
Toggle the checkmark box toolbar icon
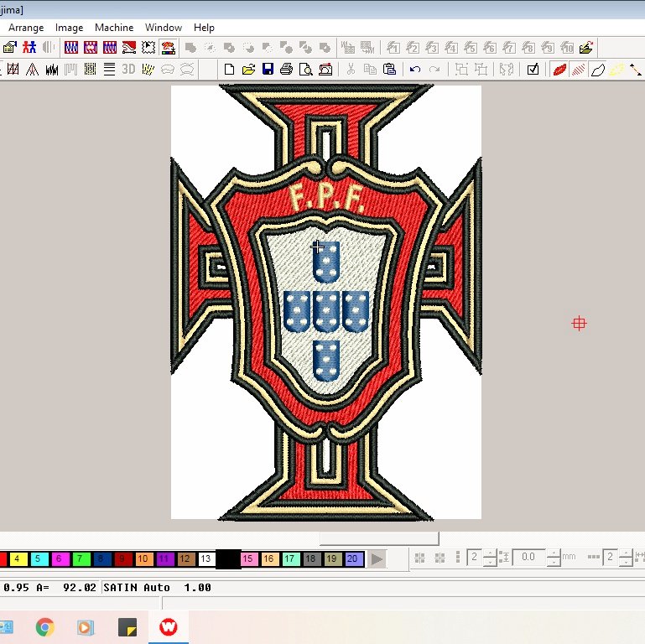tap(533, 69)
